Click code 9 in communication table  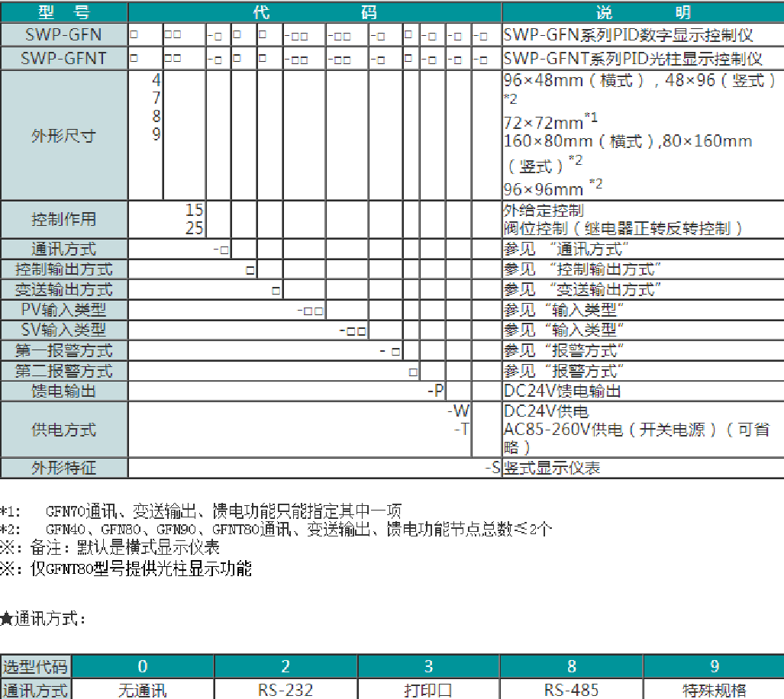coord(714,666)
